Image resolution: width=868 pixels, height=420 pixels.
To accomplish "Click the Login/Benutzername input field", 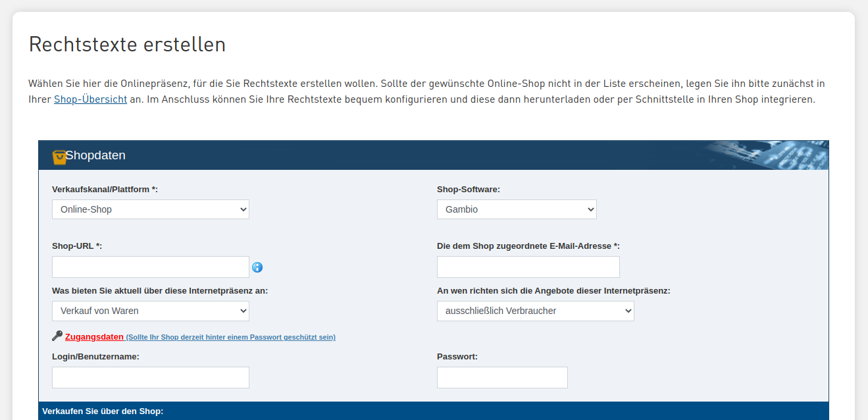I will pos(150,377).
